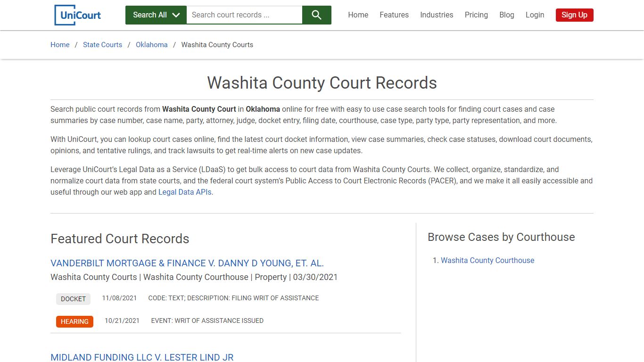Select docket date 11/08/2021

point(119,298)
